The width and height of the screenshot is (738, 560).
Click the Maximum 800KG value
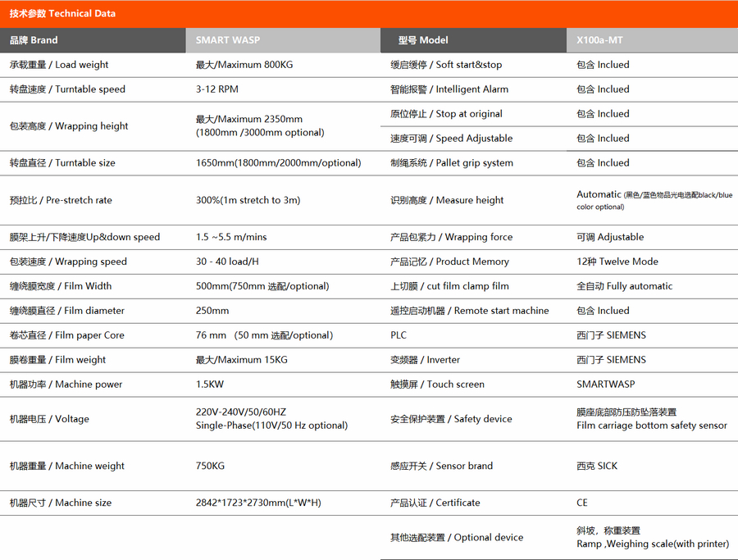[x=245, y=65]
